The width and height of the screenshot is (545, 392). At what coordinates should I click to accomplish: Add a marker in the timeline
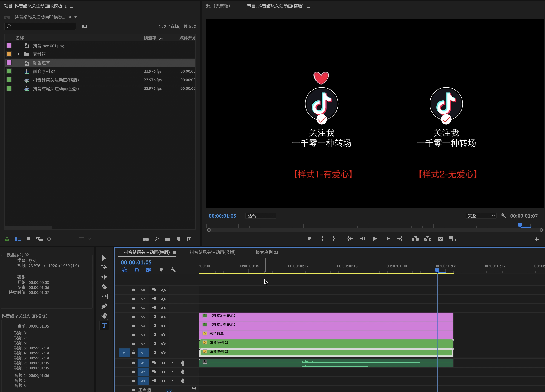[161, 270]
